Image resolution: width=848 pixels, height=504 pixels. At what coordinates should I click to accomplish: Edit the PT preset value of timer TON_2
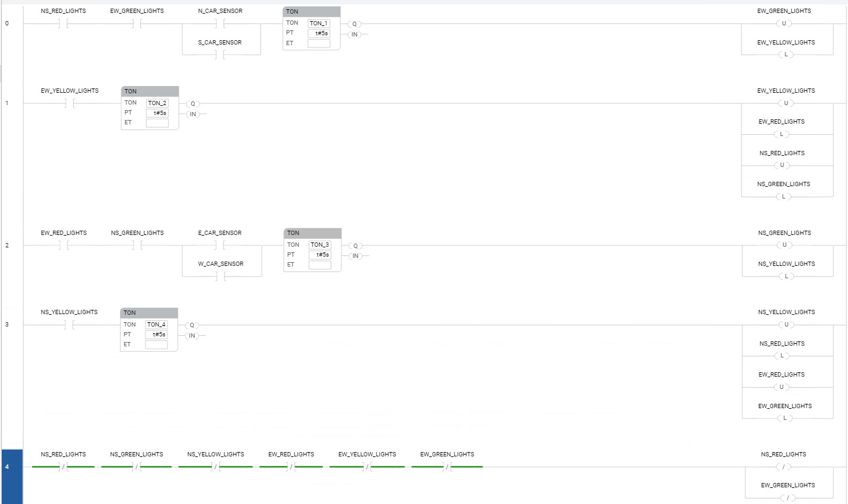pos(157,113)
